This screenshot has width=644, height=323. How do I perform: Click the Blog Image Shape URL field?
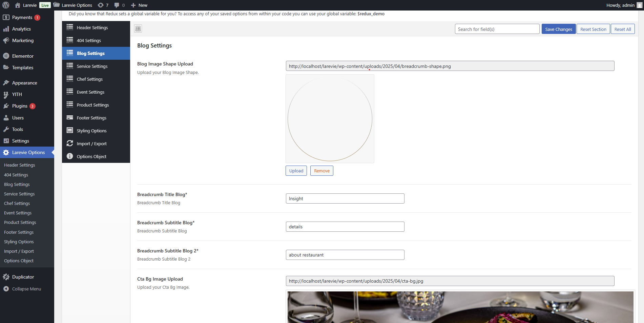click(x=450, y=66)
